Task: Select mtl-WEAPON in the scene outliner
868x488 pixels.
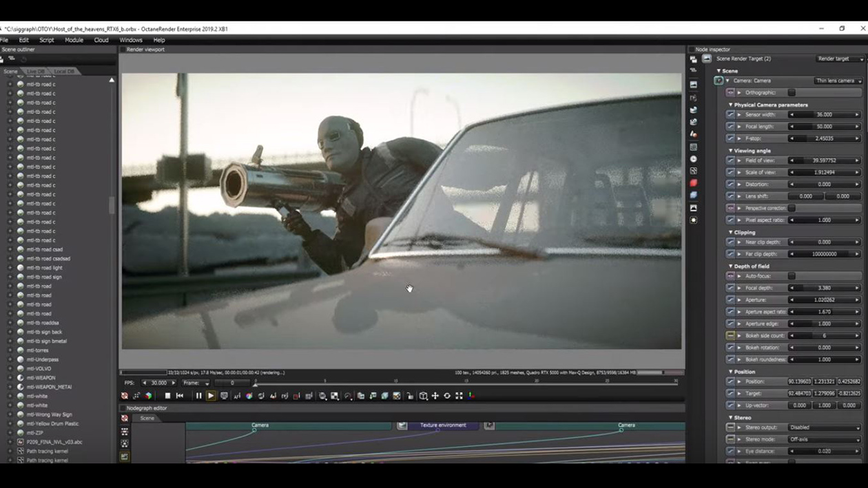Action: click(41, 378)
